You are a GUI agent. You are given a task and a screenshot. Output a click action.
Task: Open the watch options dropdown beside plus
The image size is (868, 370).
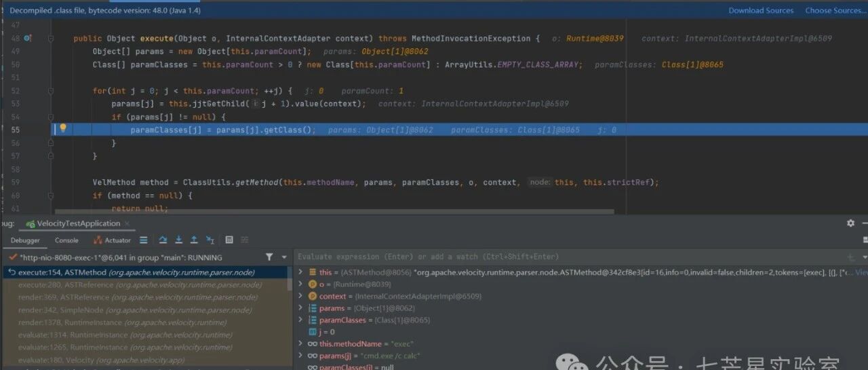pyautogui.click(x=865, y=257)
